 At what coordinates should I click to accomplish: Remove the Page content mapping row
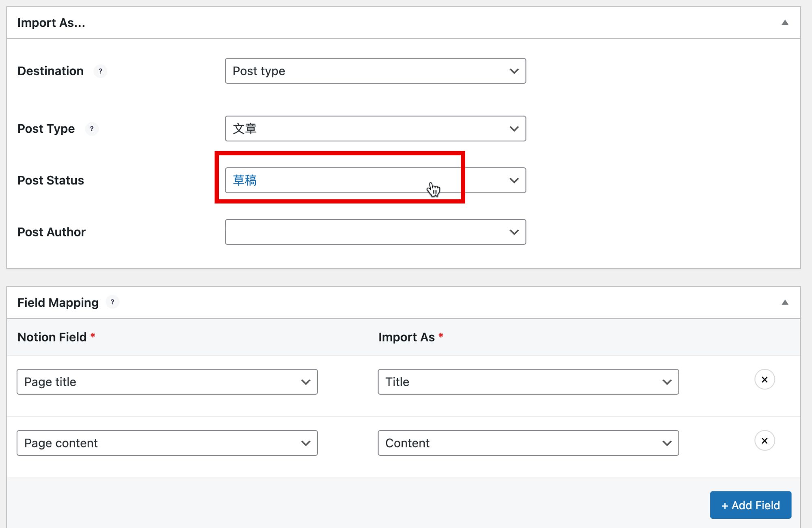point(764,441)
